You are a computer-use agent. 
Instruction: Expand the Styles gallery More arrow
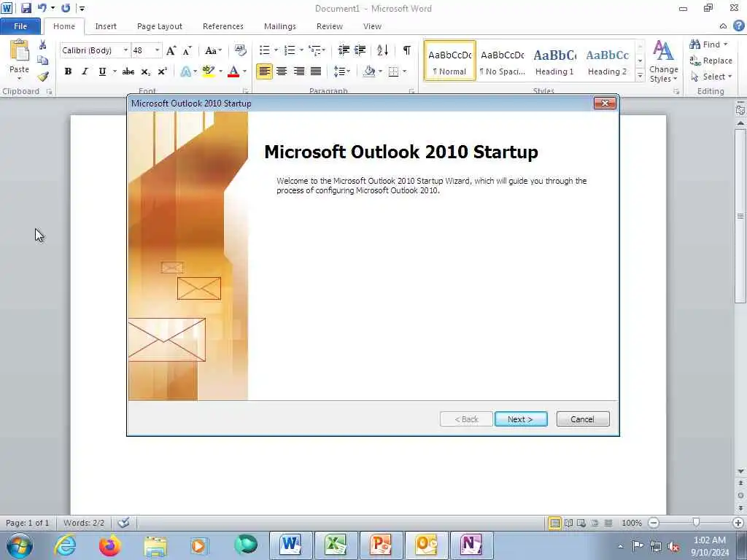pos(640,75)
